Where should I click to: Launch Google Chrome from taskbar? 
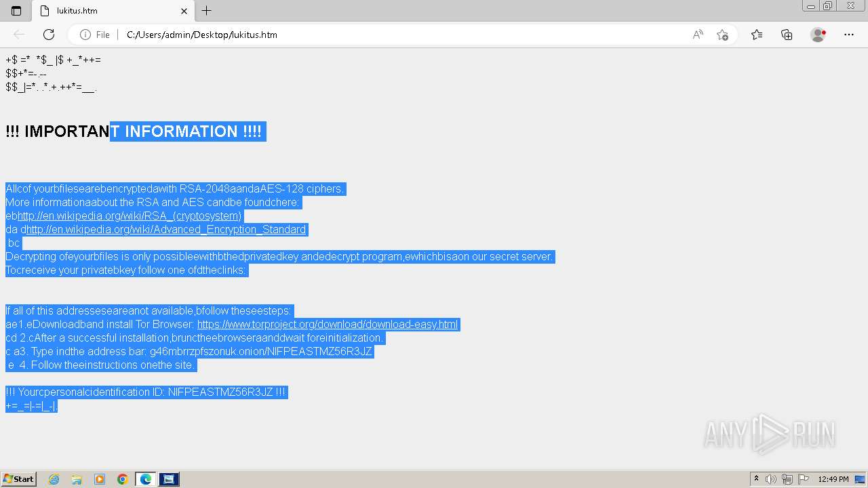pos(123,479)
